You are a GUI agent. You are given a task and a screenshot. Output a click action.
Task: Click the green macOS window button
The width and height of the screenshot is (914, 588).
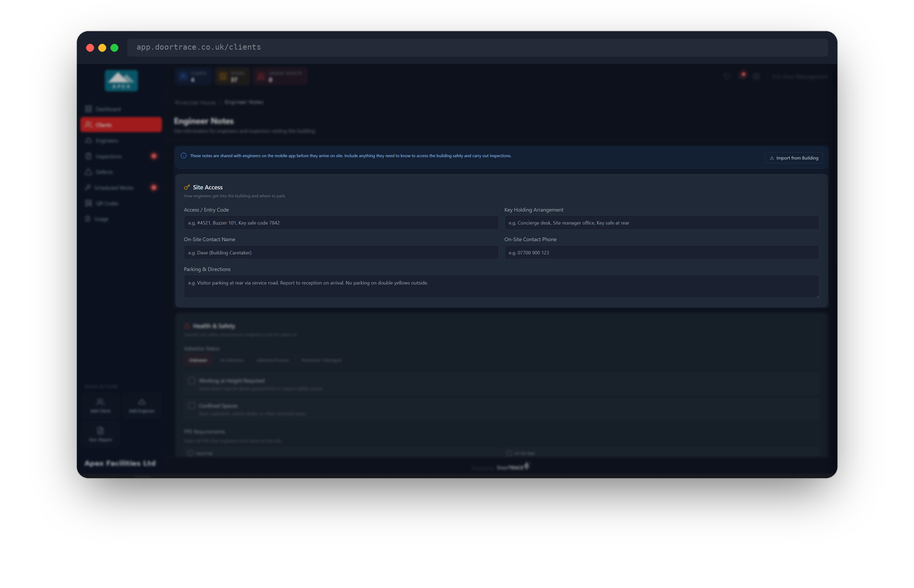point(114,48)
